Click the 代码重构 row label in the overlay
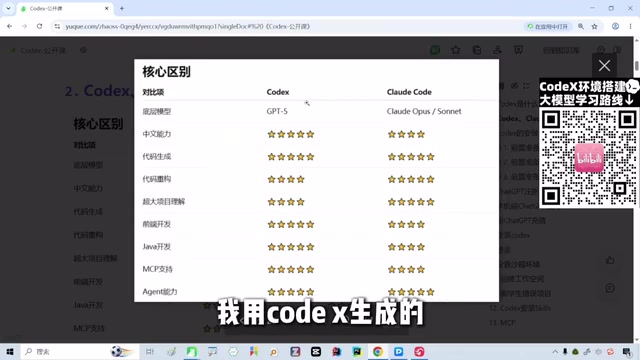 [157, 179]
